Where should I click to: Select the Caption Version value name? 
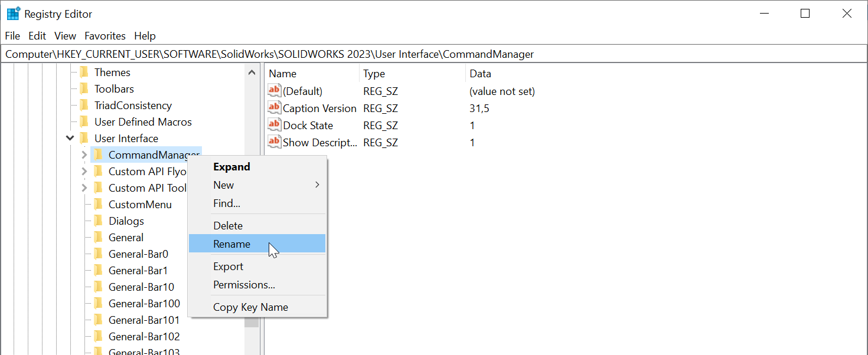(319, 109)
